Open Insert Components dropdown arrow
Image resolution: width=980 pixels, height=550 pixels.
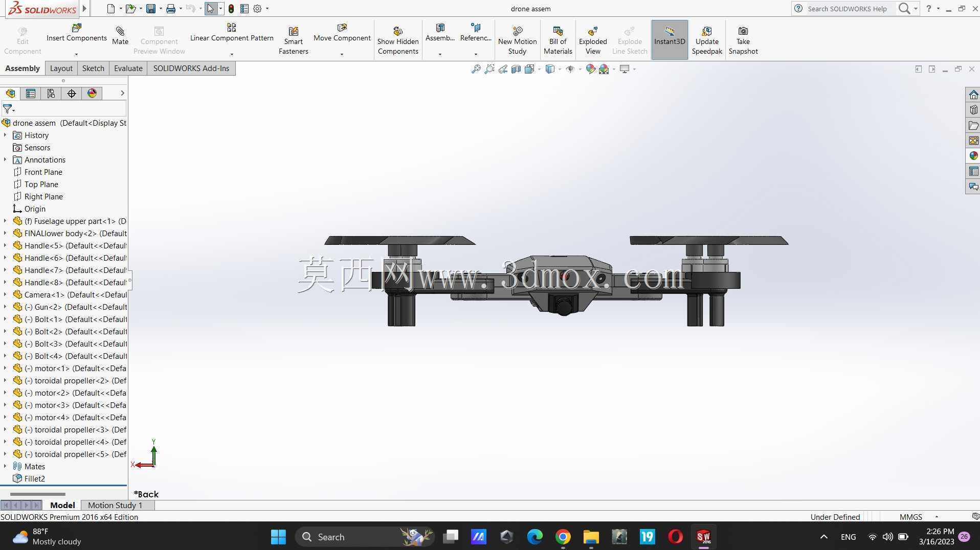[76, 54]
